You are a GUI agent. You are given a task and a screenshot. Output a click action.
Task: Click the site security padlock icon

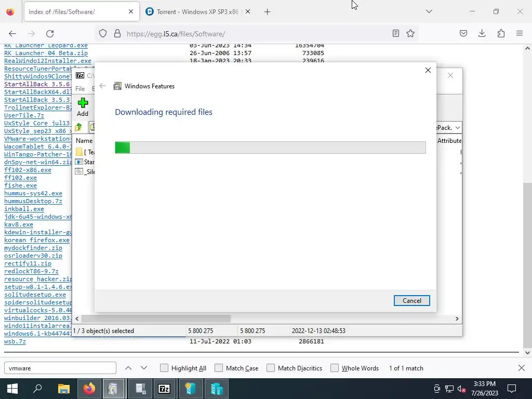117,34
